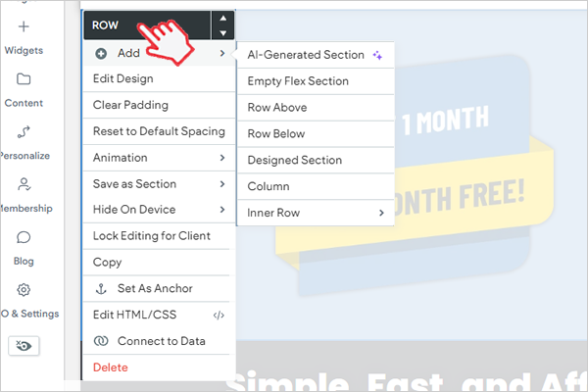
Task: Click the Personalize sidebar icon
Action: [x=24, y=132]
